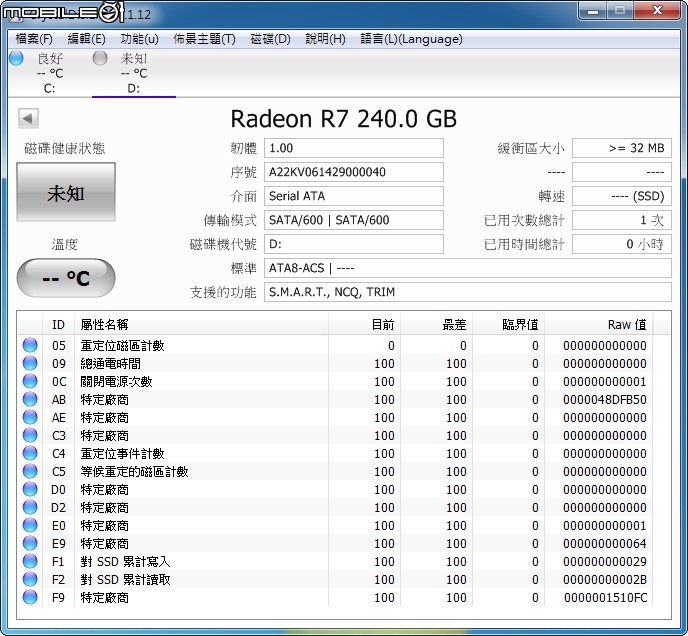Image resolution: width=688 pixels, height=636 pixels.
Task: Click status icon of row F1 對 SSD 累計寫入
Action: tap(30, 561)
